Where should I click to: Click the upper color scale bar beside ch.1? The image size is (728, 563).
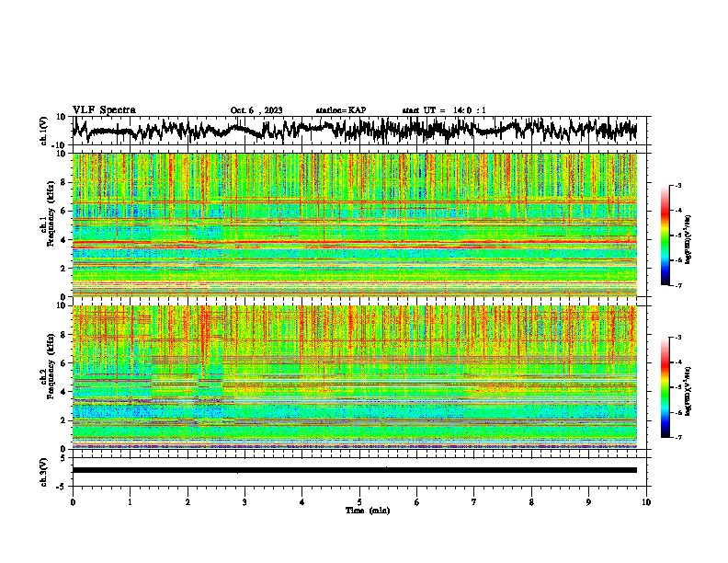[665, 235]
